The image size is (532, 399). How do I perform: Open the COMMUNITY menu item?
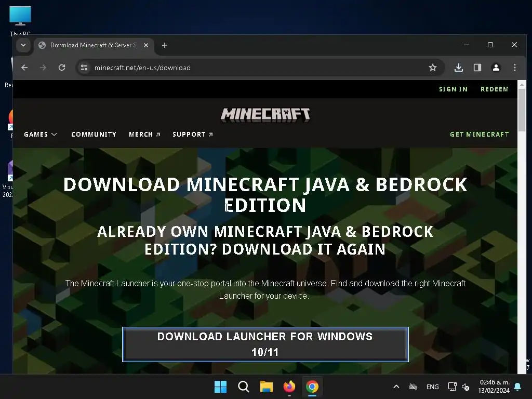coord(94,135)
